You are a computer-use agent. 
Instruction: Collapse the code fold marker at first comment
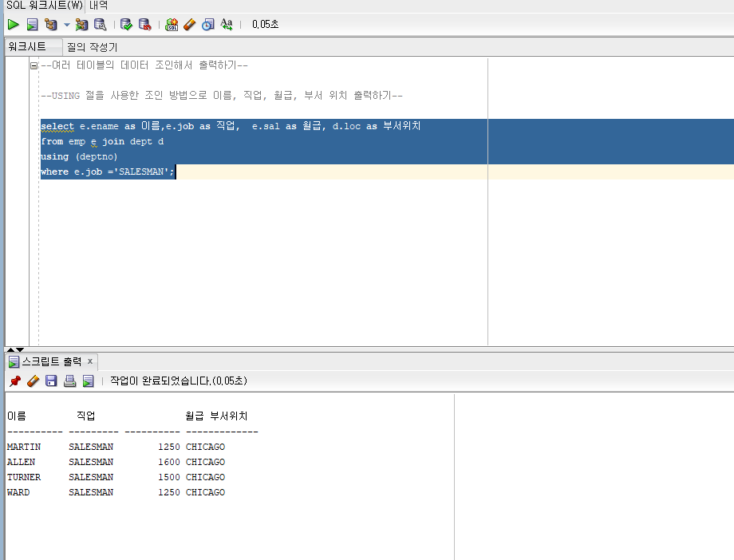[34, 65]
